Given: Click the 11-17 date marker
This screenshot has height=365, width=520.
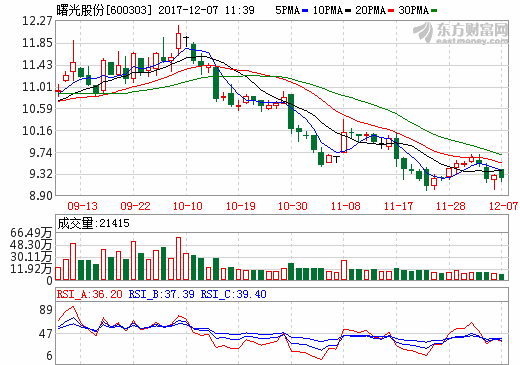Looking at the screenshot, I should pyautogui.click(x=398, y=206).
